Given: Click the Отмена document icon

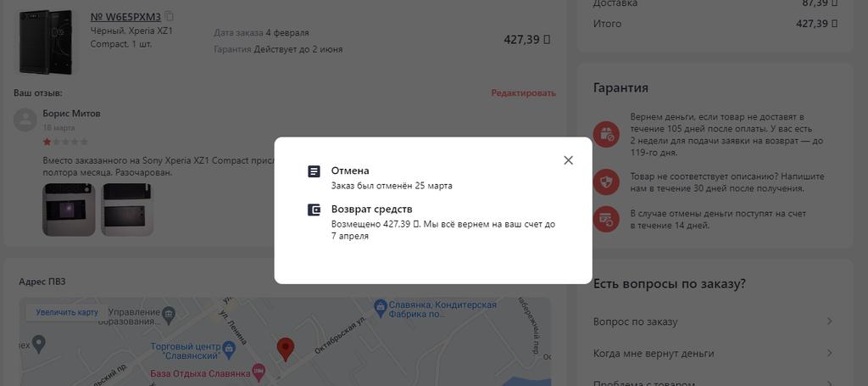Looking at the screenshot, I should (x=314, y=171).
